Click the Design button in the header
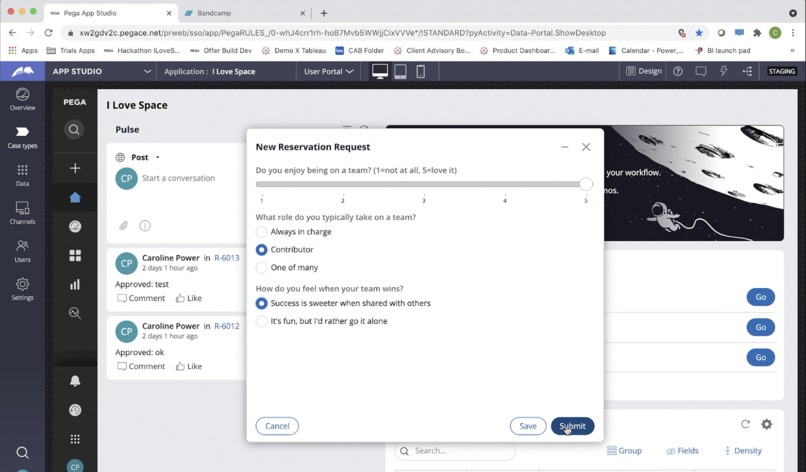The image size is (806, 472). pos(644,71)
